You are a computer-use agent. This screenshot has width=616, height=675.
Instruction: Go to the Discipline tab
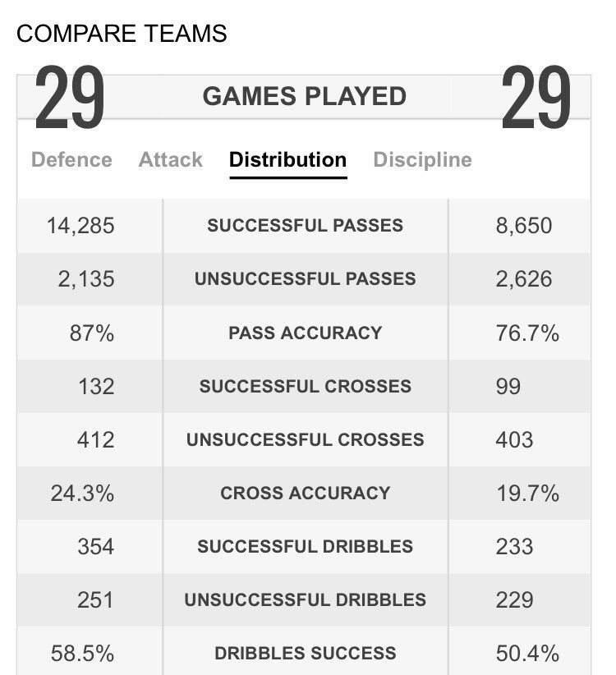pos(422,159)
